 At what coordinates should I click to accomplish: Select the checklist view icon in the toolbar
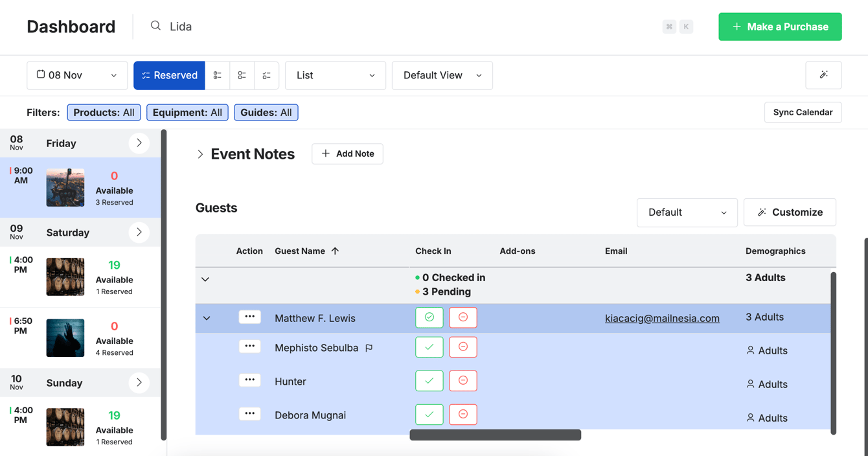tap(267, 75)
